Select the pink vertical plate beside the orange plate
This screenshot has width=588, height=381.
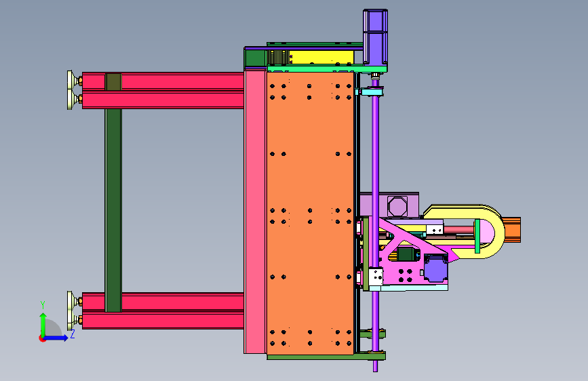(x=255, y=212)
